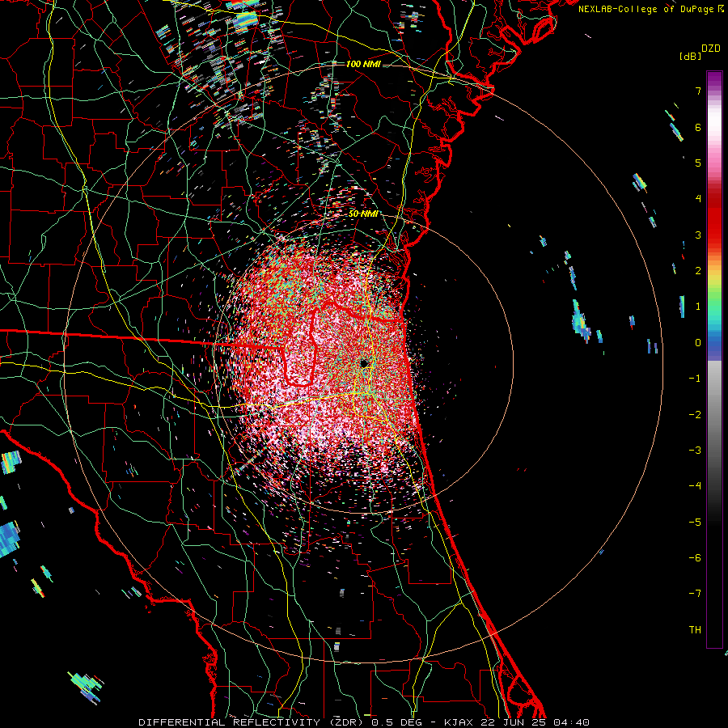Select the 0 value on the ZDR scale
The width and height of the screenshot is (728, 728).
(698, 343)
